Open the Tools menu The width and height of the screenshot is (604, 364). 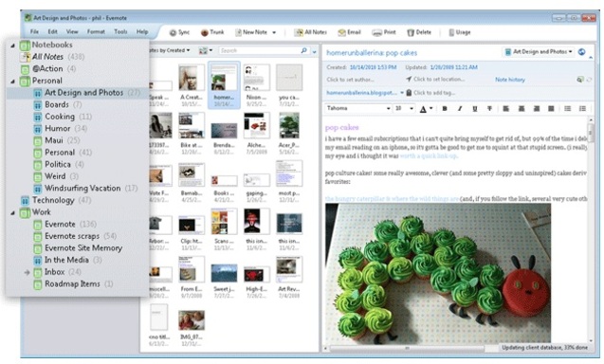pos(120,31)
